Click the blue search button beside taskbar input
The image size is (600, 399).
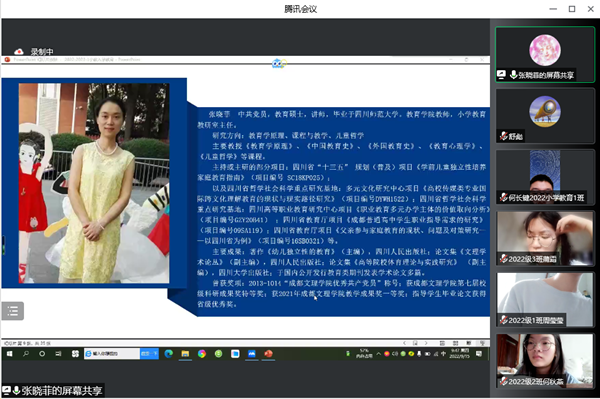coord(149,353)
